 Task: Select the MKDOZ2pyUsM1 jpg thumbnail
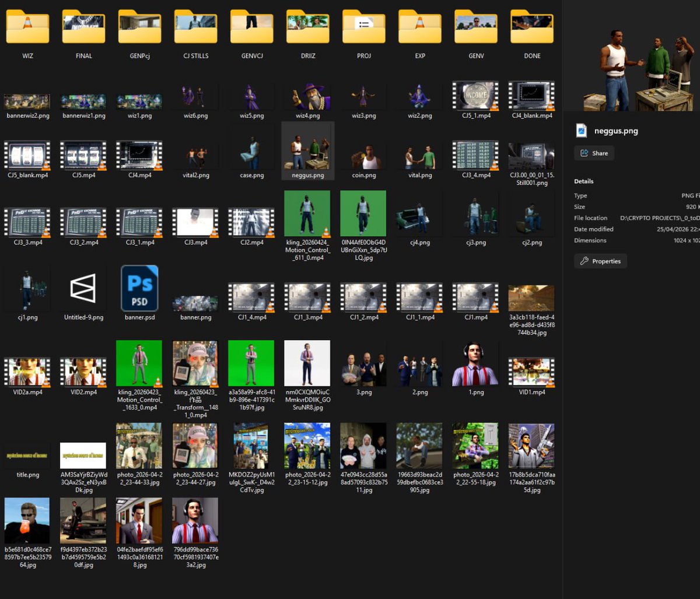(x=251, y=446)
